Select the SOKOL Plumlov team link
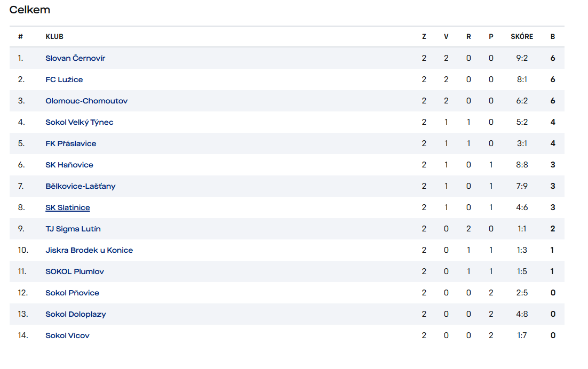Screen dimensions: 588x369 pyautogui.click(x=75, y=271)
